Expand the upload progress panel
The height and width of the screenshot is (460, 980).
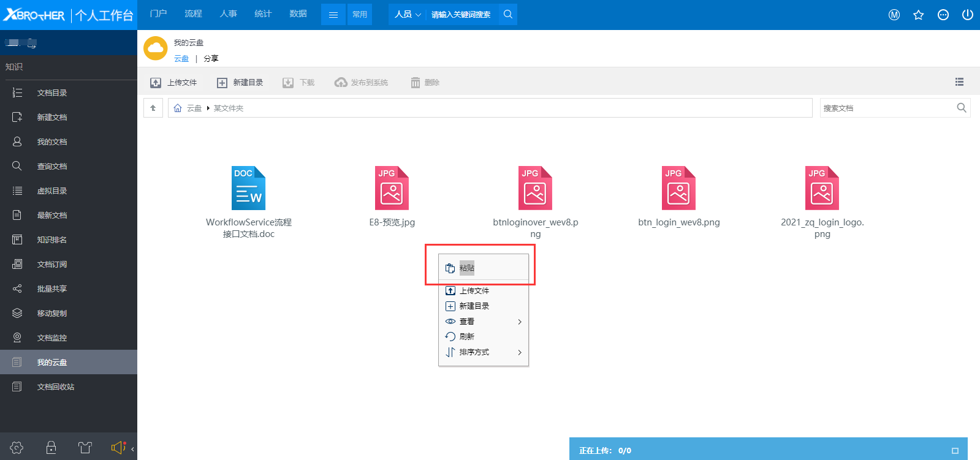pos(954,450)
